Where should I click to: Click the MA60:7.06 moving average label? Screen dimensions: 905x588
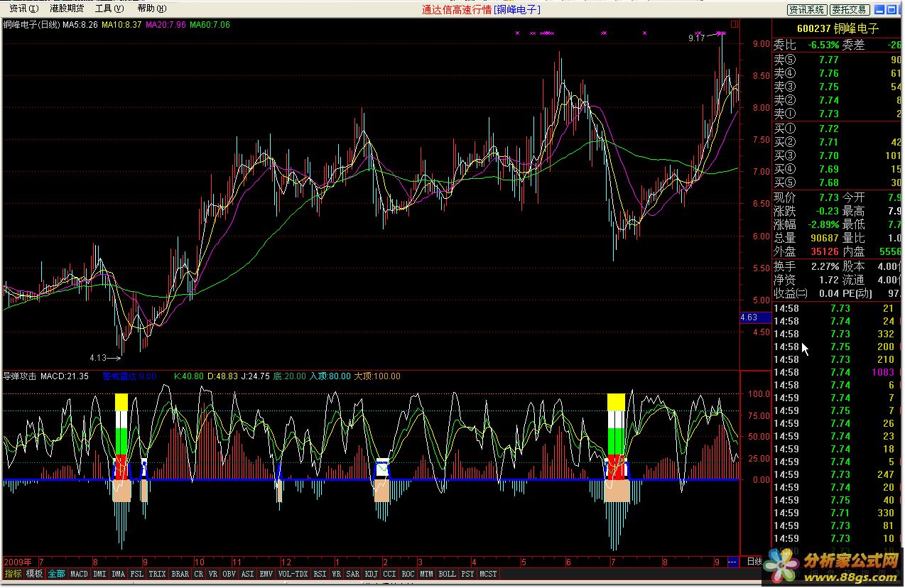210,24
